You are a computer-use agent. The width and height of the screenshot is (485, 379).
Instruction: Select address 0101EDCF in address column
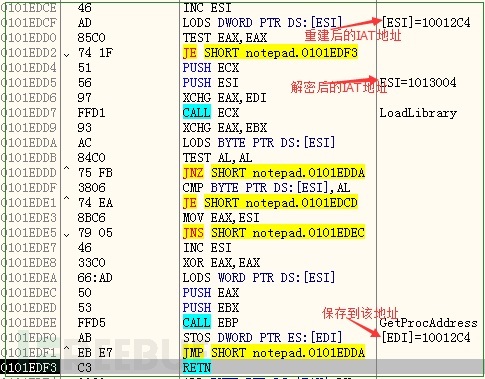29,23
